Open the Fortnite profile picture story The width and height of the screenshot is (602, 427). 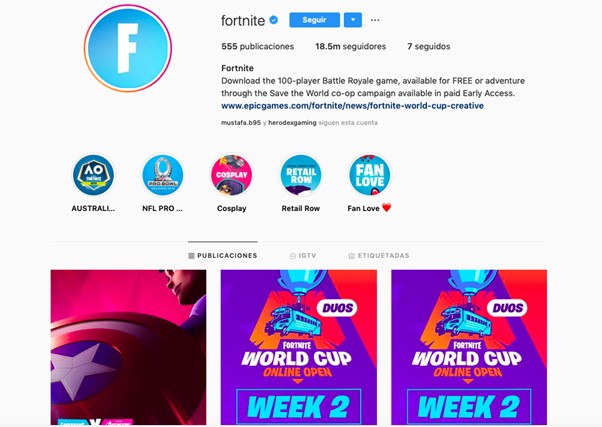128,48
